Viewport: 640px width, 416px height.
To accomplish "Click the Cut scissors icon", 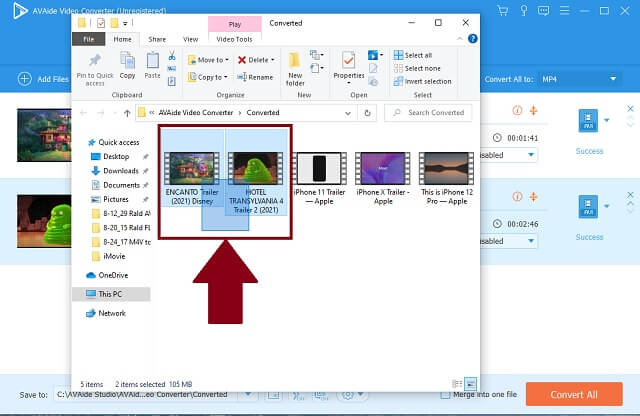I will pos(172,56).
